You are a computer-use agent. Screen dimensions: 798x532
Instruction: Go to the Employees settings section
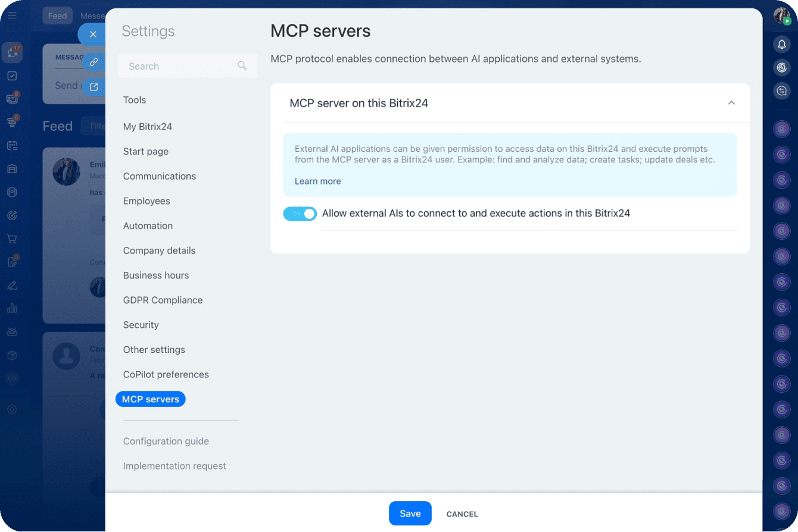pos(146,201)
